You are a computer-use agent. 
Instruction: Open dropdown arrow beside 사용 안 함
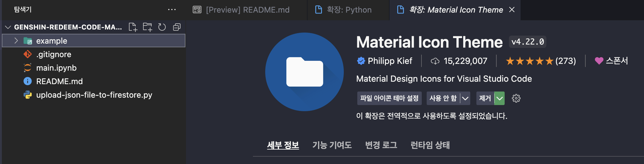point(465,98)
